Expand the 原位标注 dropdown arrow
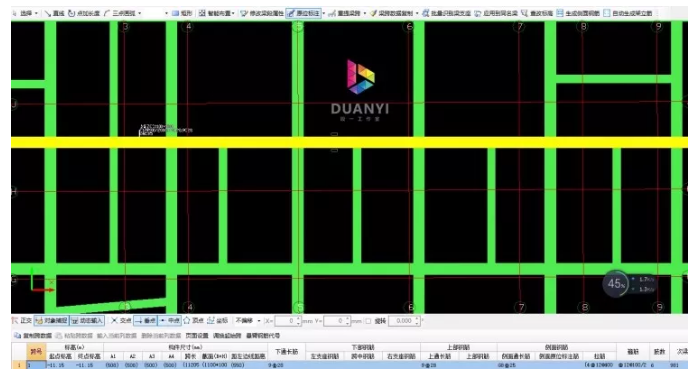This screenshot has width=696, height=380. tap(324, 13)
